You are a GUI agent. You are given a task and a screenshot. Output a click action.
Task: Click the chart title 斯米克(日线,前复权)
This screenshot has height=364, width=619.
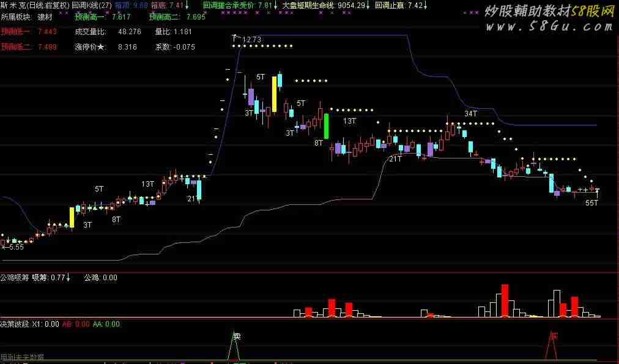(35, 6)
